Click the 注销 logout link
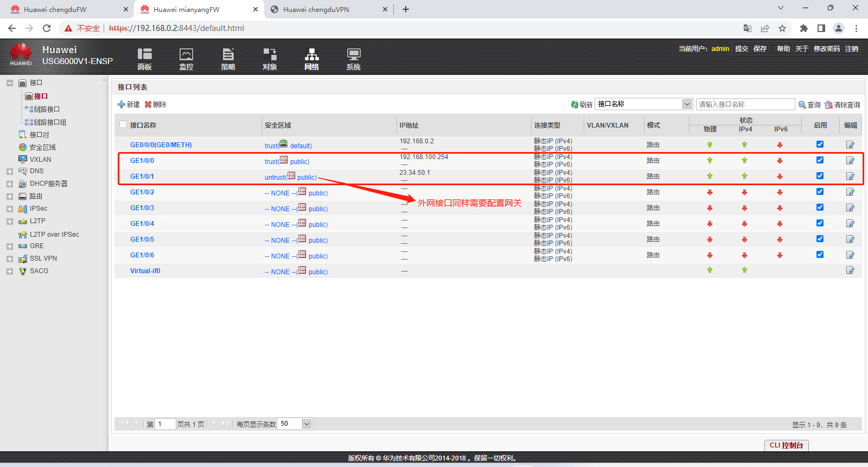This screenshot has height=467, width=868. pyautogui.click(x=852, y=49)
